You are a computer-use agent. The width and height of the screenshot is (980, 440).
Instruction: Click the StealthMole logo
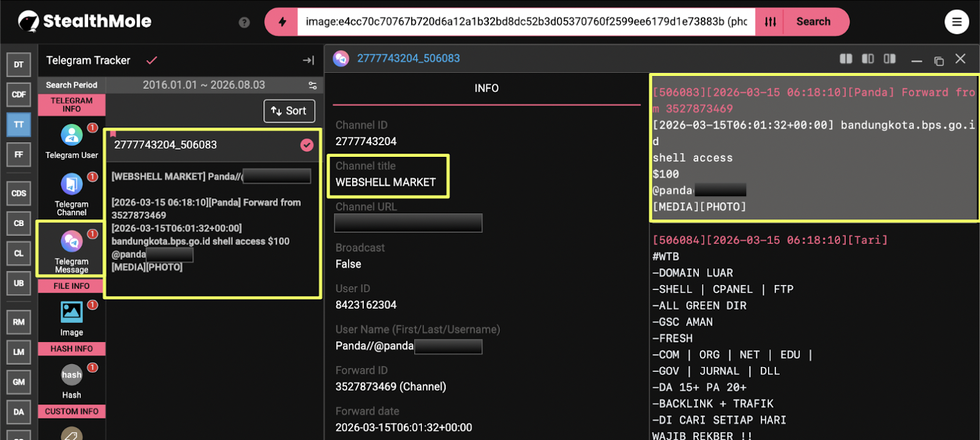[85, 21]
